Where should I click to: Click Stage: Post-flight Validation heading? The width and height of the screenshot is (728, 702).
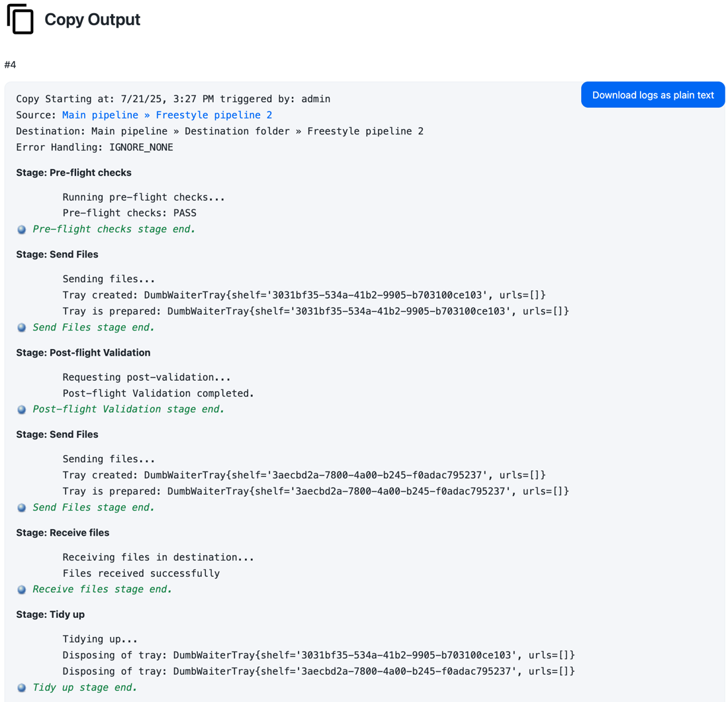83,352
